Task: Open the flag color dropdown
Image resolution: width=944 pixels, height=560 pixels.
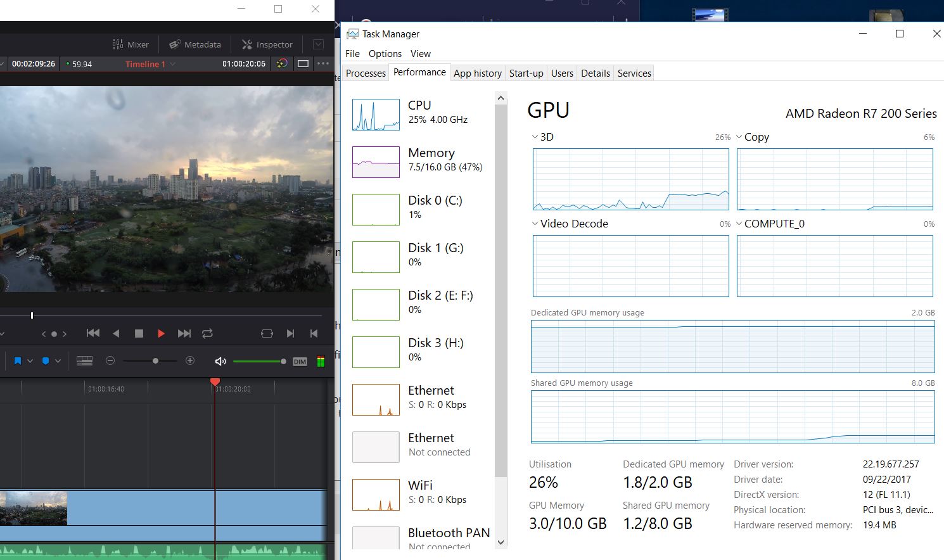Action: click(30, 361)
